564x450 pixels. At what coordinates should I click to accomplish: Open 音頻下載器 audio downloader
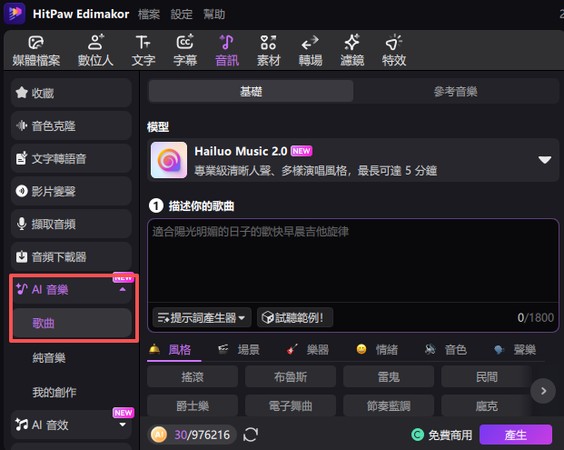pos(71,256)
